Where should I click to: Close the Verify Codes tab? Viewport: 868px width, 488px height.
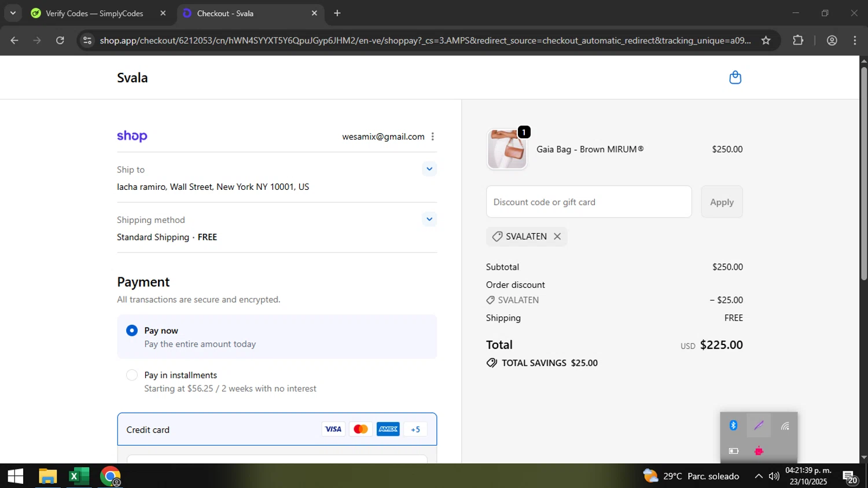pyautogui.click(x=163, y=13)
